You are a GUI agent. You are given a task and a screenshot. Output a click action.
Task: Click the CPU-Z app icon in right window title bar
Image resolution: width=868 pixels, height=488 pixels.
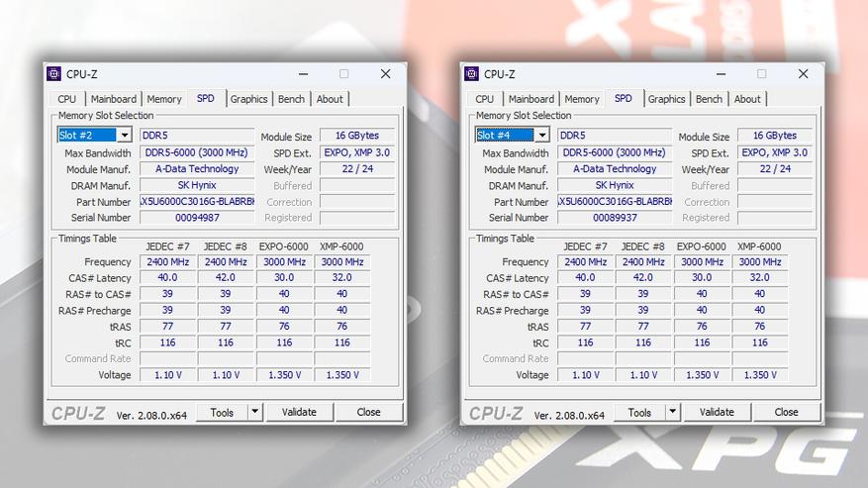[472, 73]
